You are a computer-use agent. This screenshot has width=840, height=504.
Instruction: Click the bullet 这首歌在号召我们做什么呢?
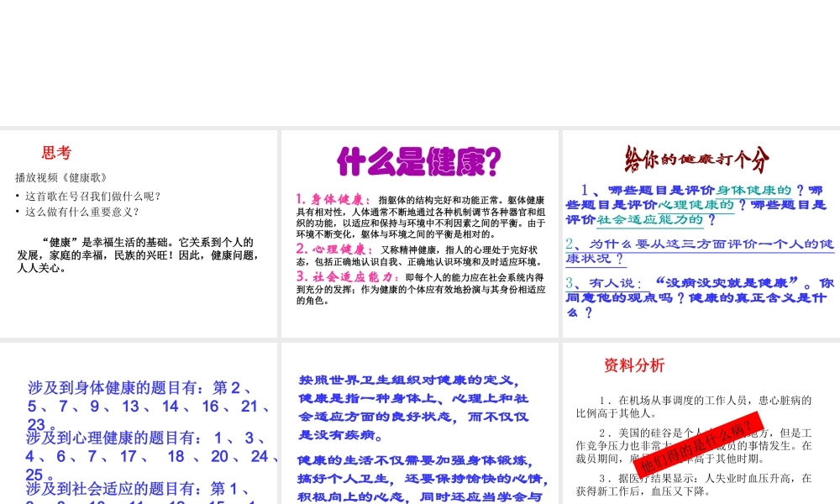[x=93, y=196]
